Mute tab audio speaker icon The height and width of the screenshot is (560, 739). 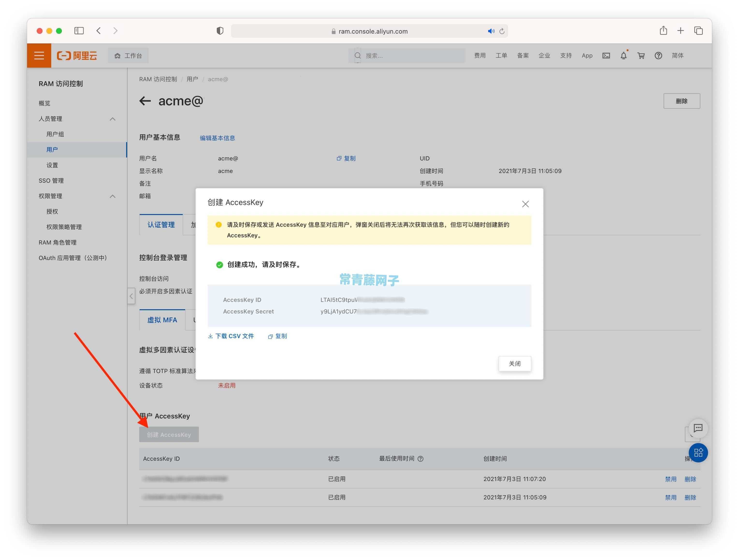491,31
